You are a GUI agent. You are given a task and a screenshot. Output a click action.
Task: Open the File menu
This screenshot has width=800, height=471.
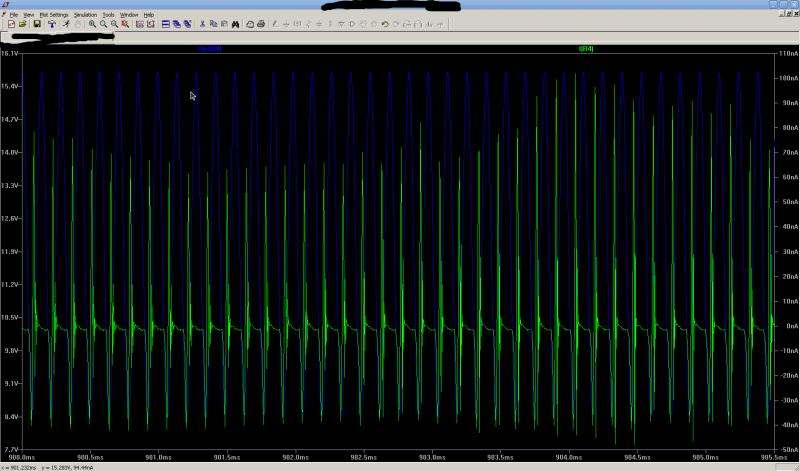click(14, 15)
